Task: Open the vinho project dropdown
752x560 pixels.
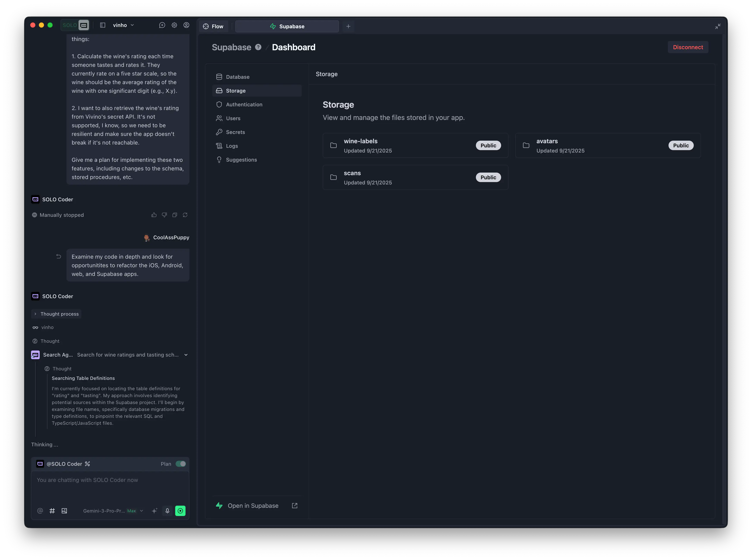Action: 123,25
